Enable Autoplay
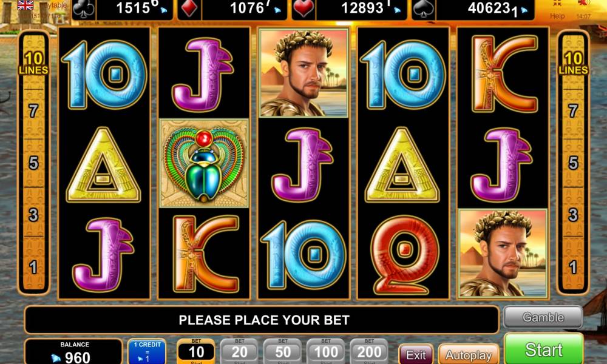This screenshot has height=364, width=607. 469,354
